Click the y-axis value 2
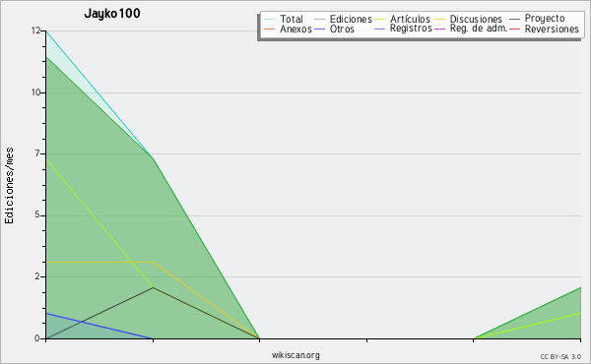This screenshot has width=591, height=364. (x=37, y=276)
